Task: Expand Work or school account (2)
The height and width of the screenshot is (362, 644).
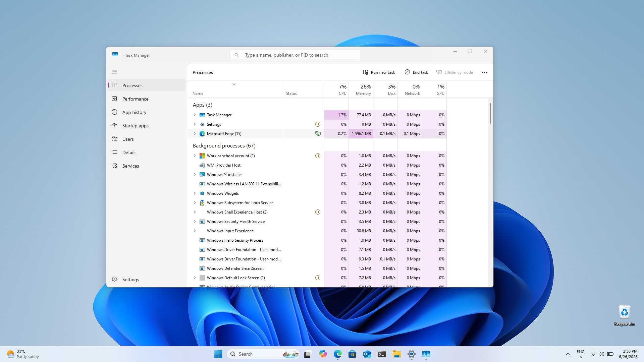Action: tap(195, 156)
